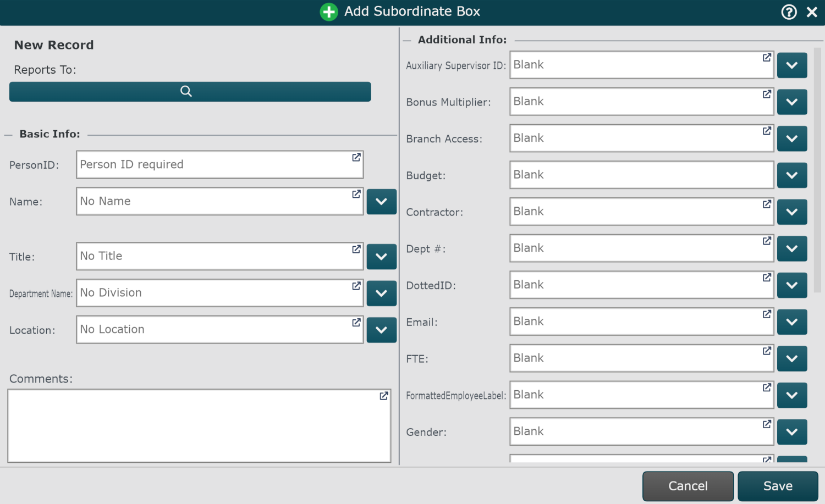This screenshot has width=825, height=504.
Task: Save the new record
Action: click(x=778, y=486)
